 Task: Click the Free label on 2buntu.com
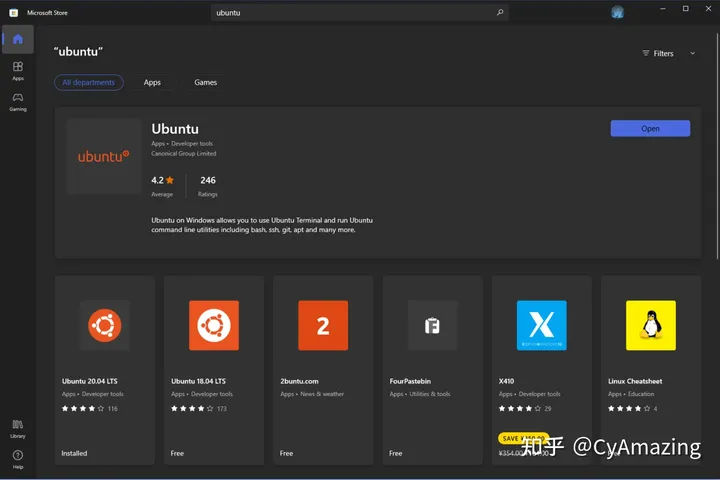pyautogui.click(x=287, y=453)
